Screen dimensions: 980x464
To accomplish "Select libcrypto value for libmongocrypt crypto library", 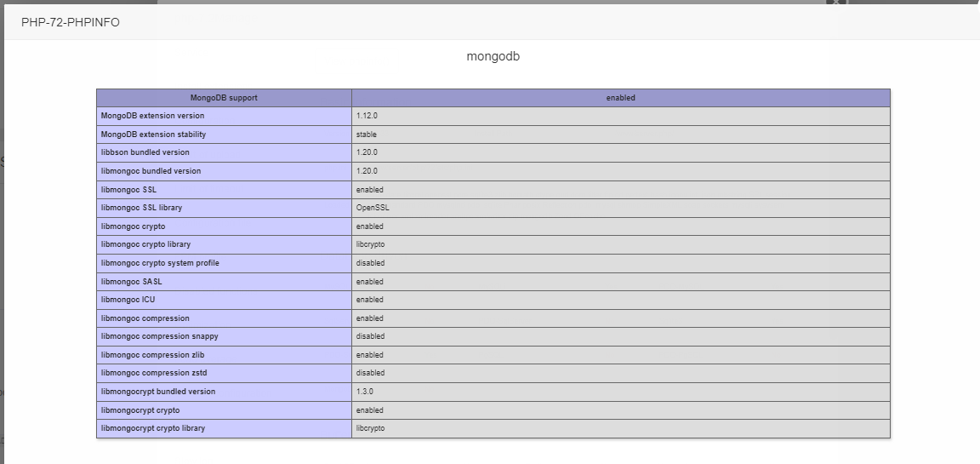I will (x=621, y=428).
